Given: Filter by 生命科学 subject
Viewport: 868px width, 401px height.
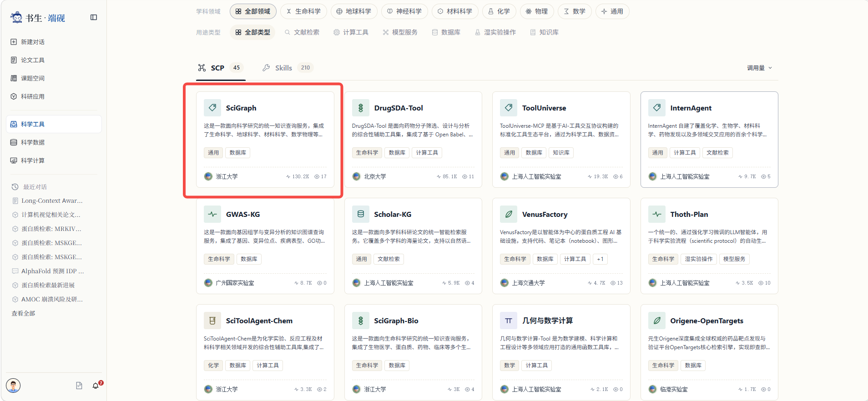Looking at the screenshot, I should pos(303,11).
